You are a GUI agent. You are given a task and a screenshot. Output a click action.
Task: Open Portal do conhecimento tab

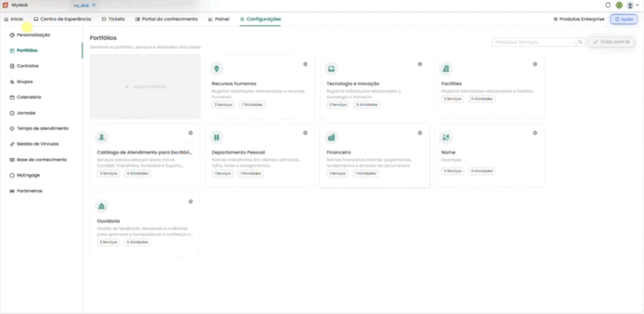coord(166,19)
